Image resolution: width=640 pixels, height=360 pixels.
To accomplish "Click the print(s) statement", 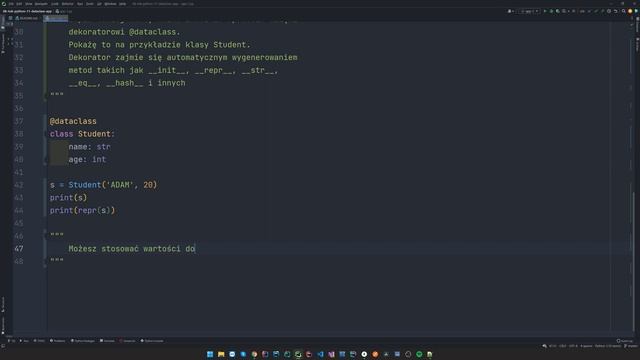I will click(69, 198).
